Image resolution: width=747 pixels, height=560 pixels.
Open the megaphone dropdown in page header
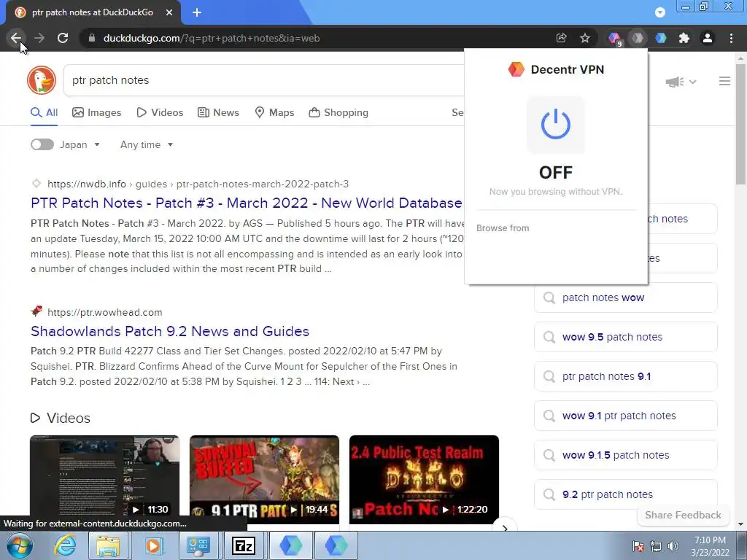pyautogui.click(x=681, y=82)
